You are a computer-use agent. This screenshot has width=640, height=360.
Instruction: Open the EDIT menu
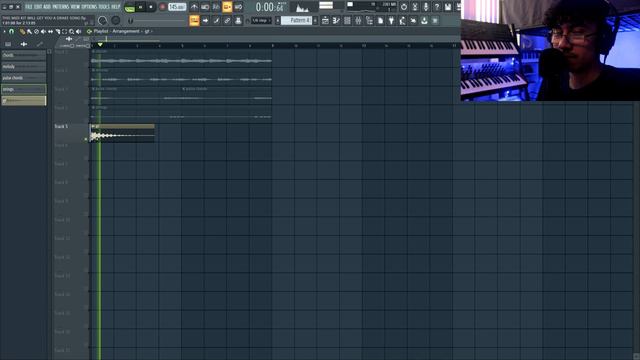38,7
